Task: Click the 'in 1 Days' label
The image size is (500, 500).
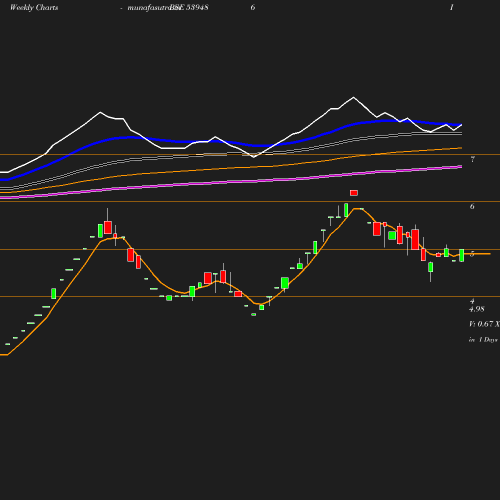Action: coord(483,340)
